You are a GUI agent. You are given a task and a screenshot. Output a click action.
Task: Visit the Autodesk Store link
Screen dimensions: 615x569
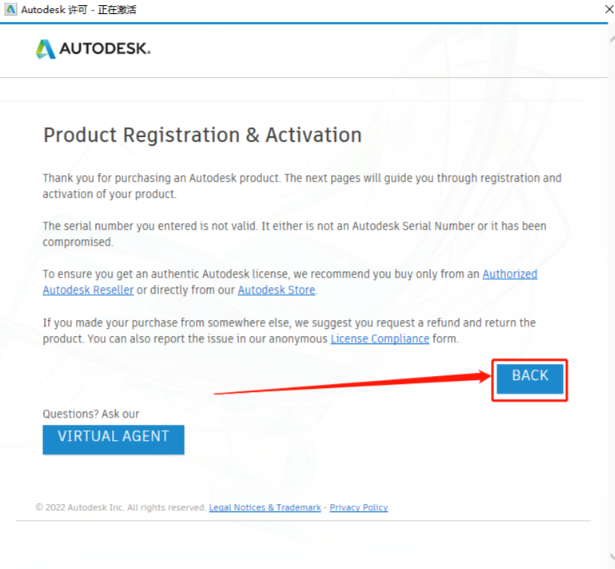point(276,290)
